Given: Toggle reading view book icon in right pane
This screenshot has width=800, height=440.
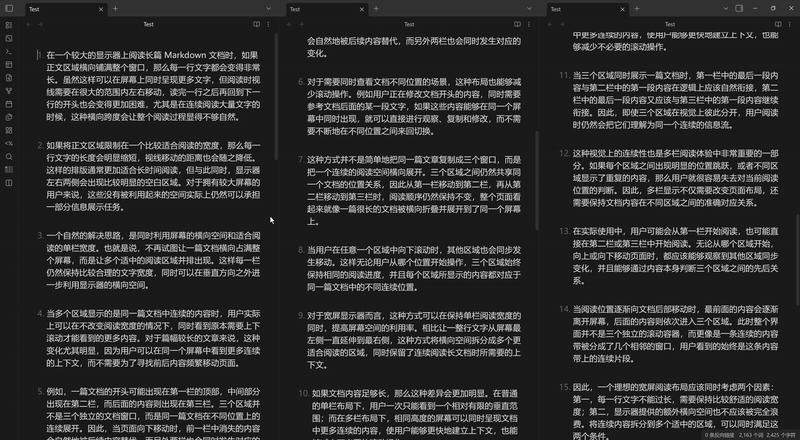Looking at the screenshot, I should click(778, 25).
